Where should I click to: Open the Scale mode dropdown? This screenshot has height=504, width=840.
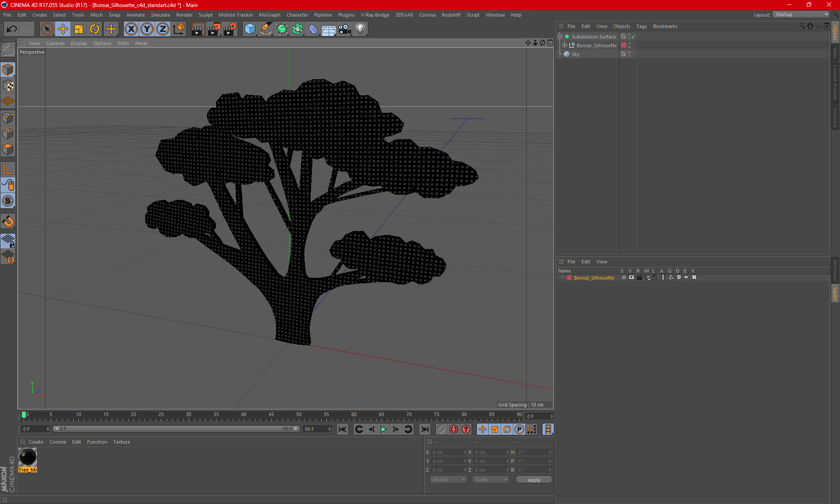491,479
